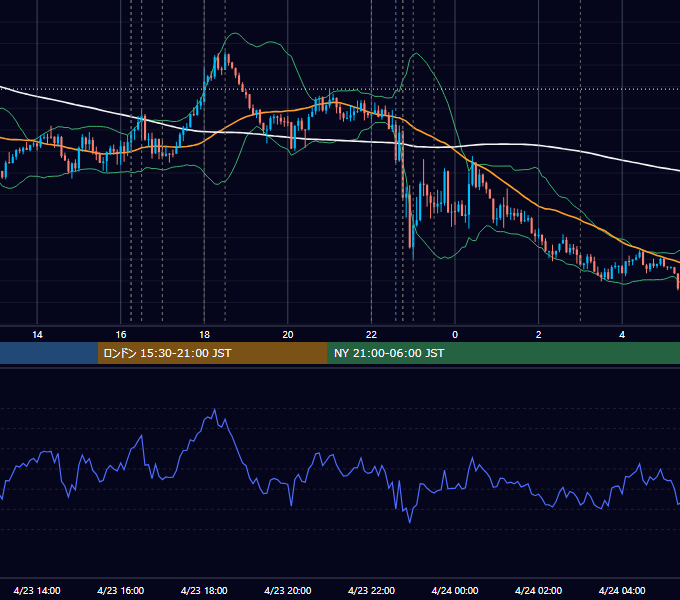680x600 pixels.
Task: Click the 0 hour label on time axis
Action: (455, 335)
